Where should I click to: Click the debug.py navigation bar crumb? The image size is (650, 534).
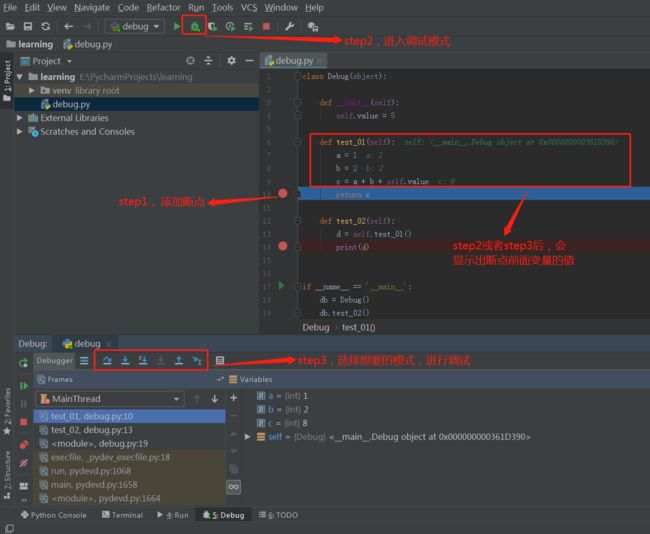point(88,44)
